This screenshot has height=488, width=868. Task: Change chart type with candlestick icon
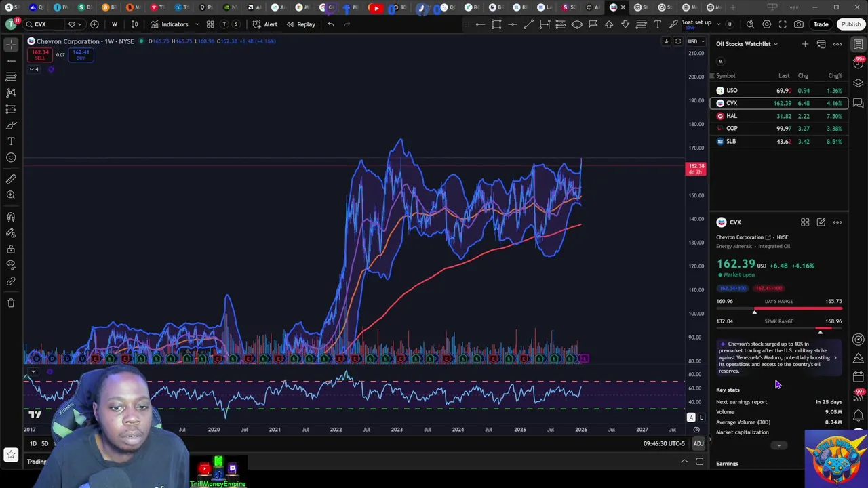pos(134,24)
